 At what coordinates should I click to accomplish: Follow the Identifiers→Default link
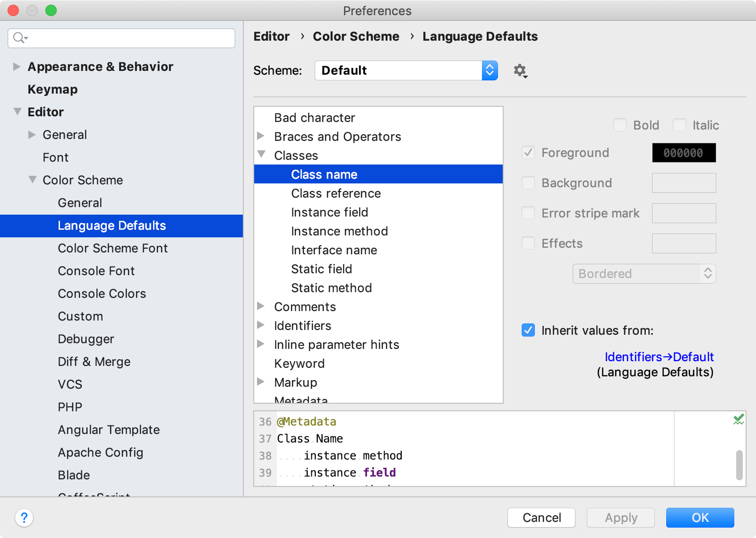coord(659,357)
